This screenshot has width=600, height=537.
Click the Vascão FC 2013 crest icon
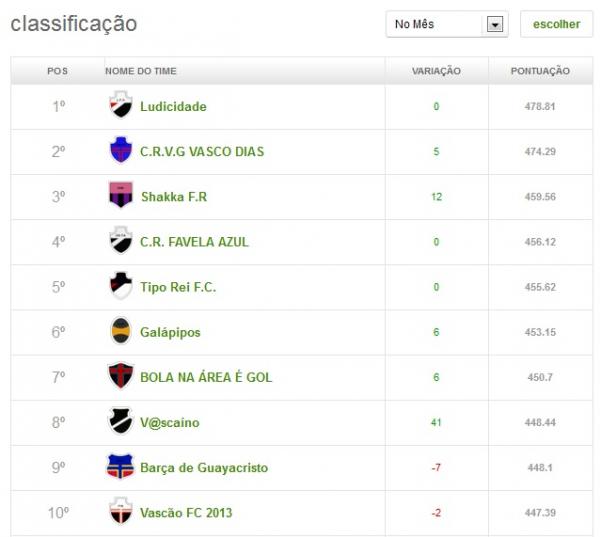(120, 512)
